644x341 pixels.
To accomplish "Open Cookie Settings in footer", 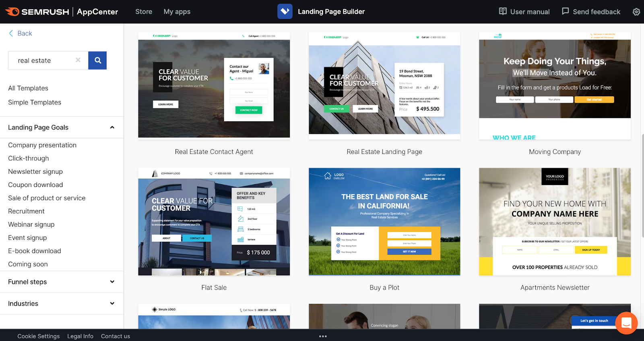I will click(39, 336).
